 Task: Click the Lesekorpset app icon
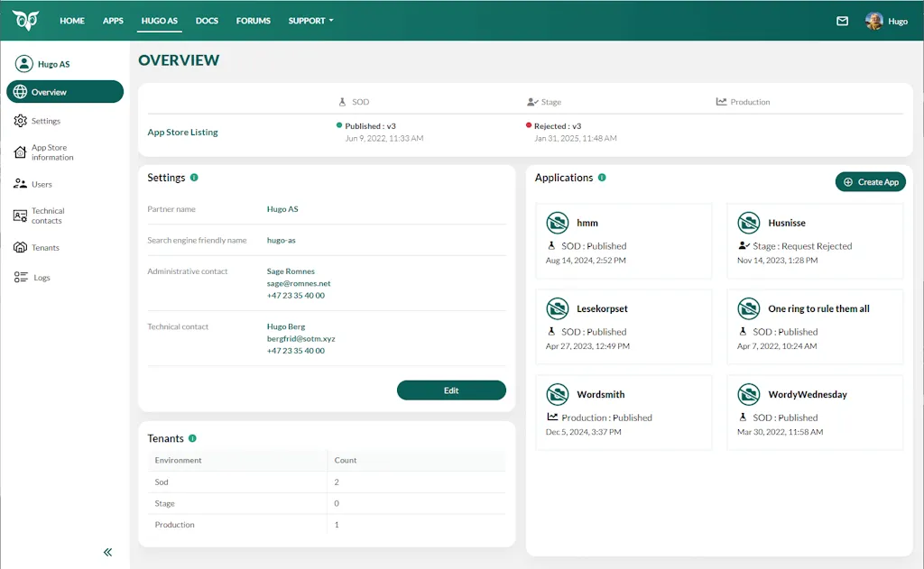(558, 308)
